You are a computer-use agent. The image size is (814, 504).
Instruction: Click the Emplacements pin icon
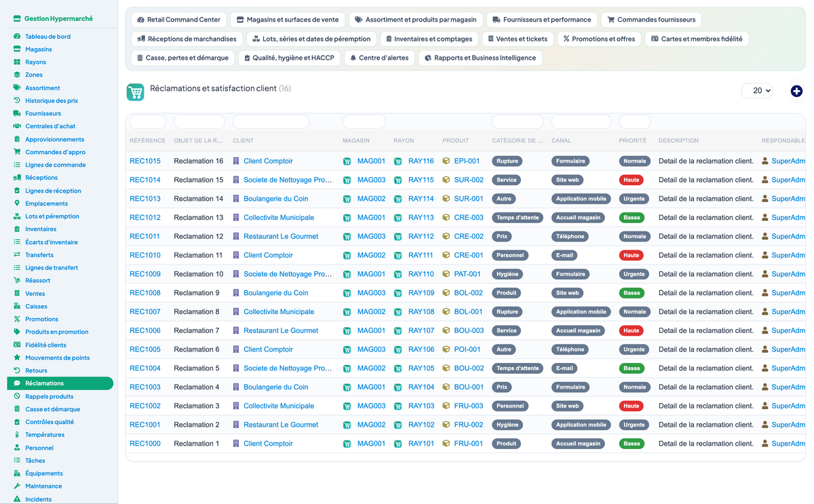coord(17,203)
